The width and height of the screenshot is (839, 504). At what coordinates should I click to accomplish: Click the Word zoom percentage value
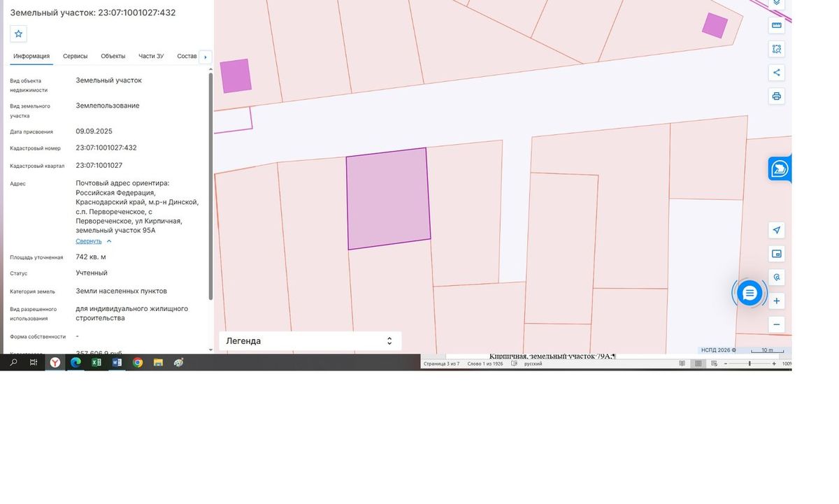(x=787, y=363)
